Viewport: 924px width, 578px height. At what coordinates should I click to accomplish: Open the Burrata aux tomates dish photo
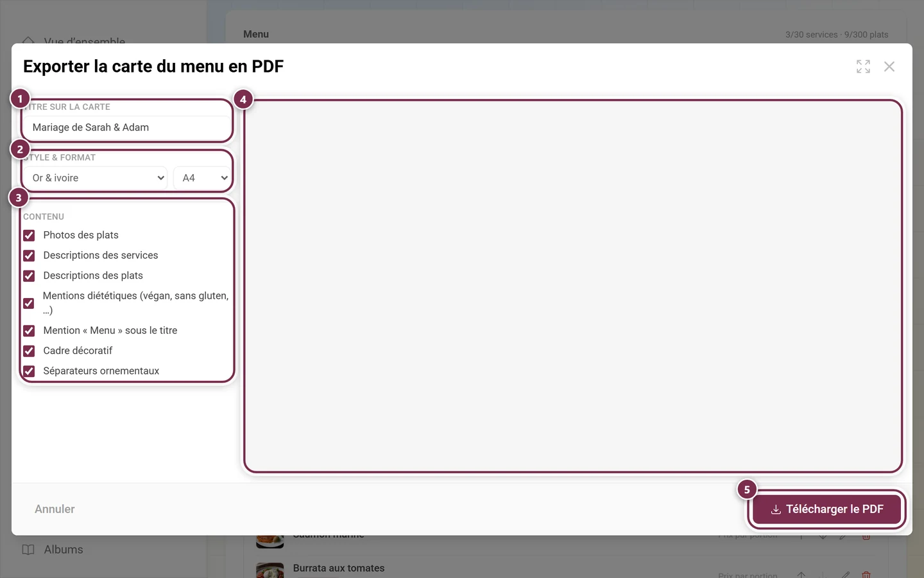[x=269, y=570]
